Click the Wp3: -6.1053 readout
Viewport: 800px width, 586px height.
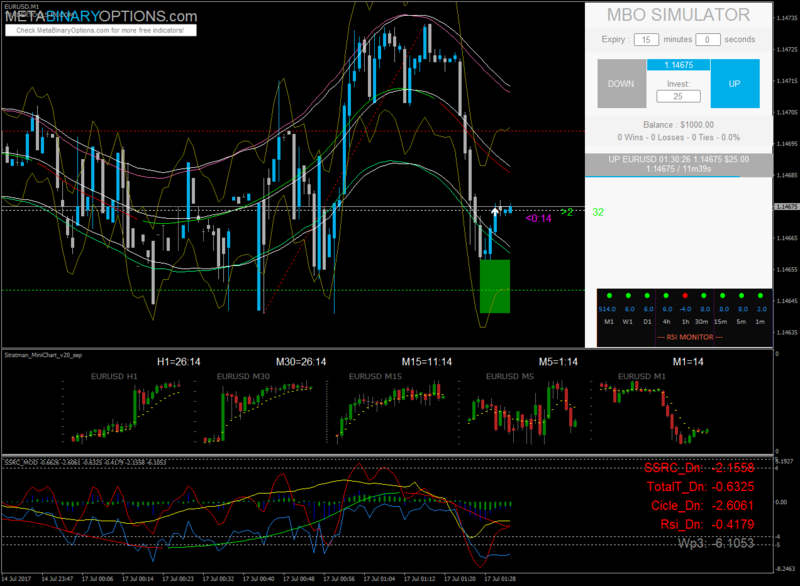tap(716, 543)
